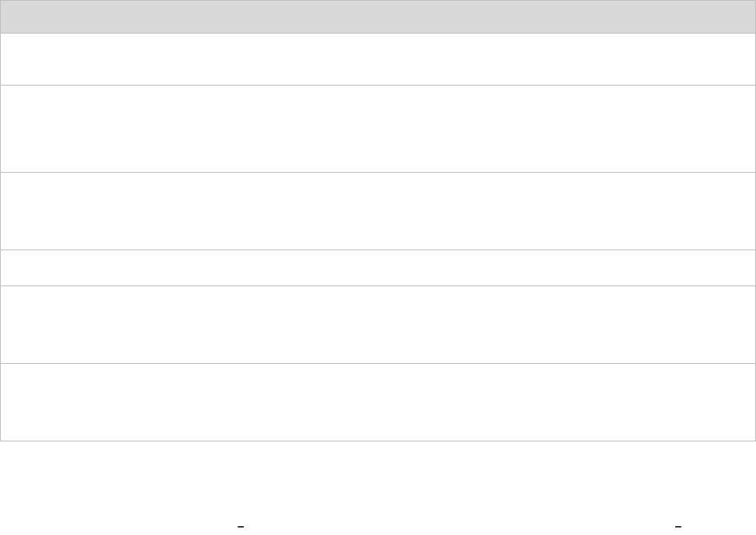
Task: Click the divider below the narrow fourth row
Action: (x=378, y=286)
